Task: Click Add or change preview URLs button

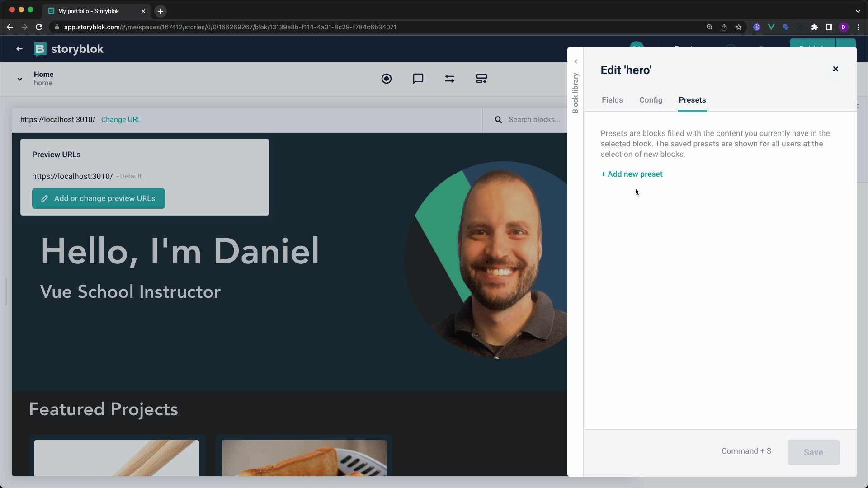Action: coord(99,199)
